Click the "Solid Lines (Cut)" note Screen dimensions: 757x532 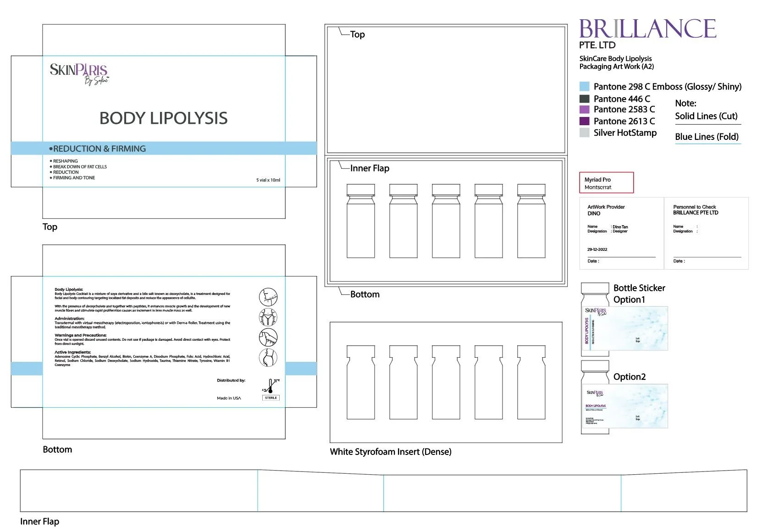706,116
